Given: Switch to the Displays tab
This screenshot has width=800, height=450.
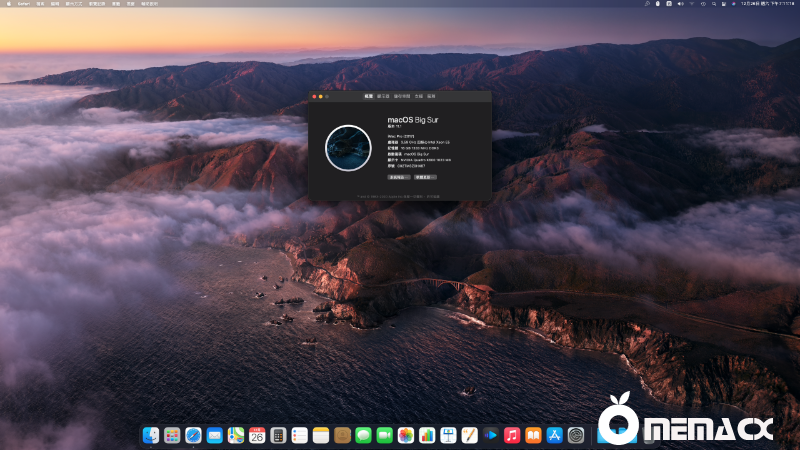Looking at the screenshot, I should [383, 97].
